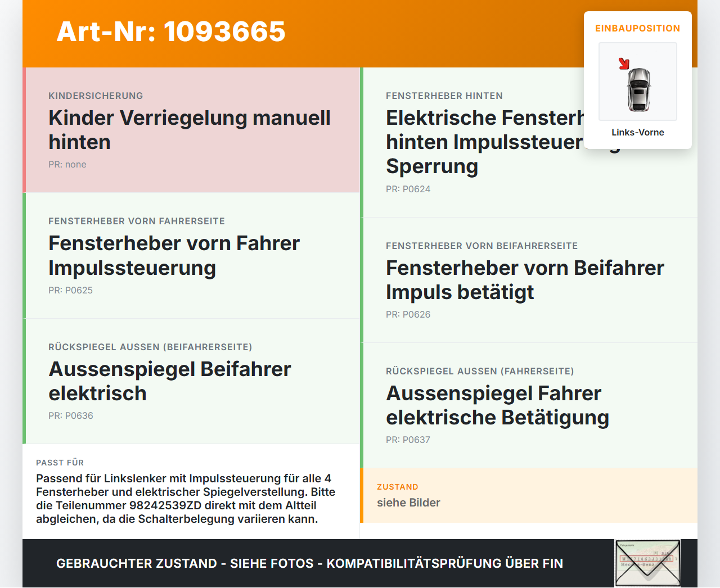Open the document thumbnail in the footer
Image resolution: width=720 pixels, height=588 pixels.
(x=647, y=563)
